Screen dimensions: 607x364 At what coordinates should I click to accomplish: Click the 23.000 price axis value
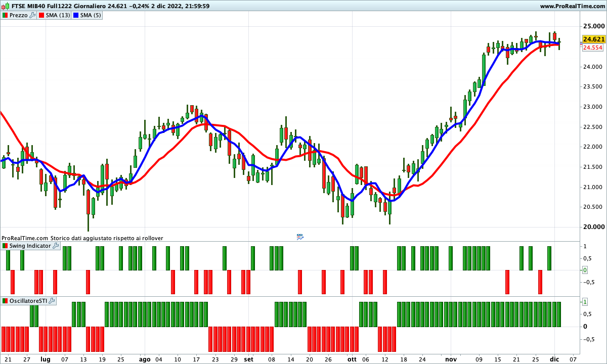point(592,107)
